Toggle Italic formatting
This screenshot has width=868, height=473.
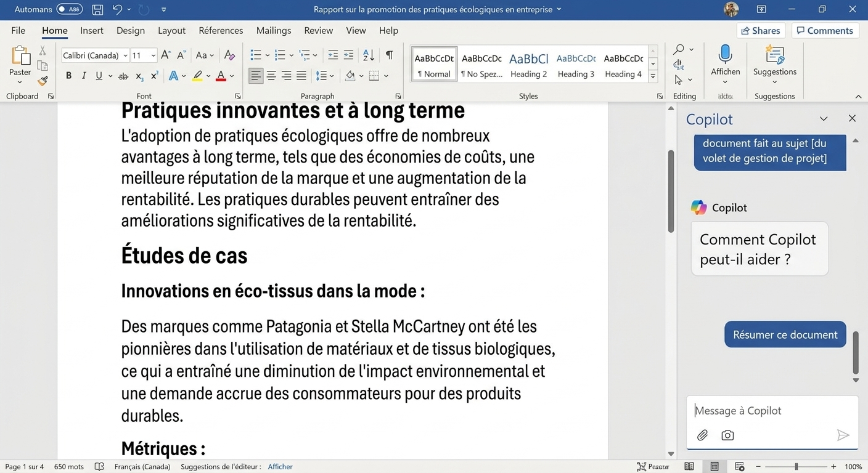[83, 76]
